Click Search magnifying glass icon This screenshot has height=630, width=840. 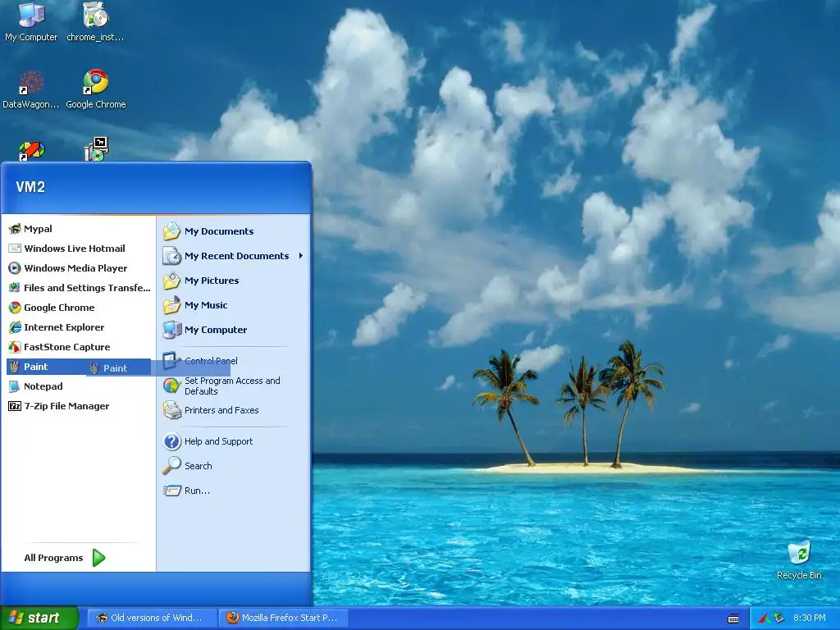pos(172,466)
